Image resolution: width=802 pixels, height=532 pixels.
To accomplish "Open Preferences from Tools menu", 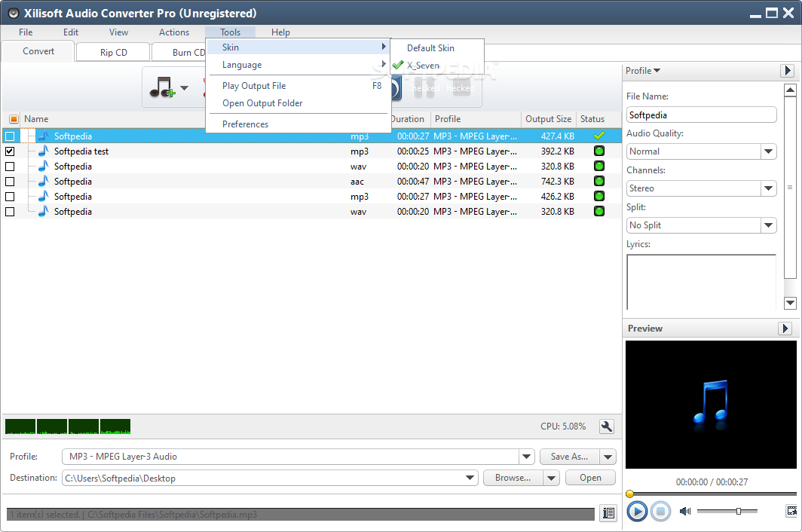I will [298, 124].
